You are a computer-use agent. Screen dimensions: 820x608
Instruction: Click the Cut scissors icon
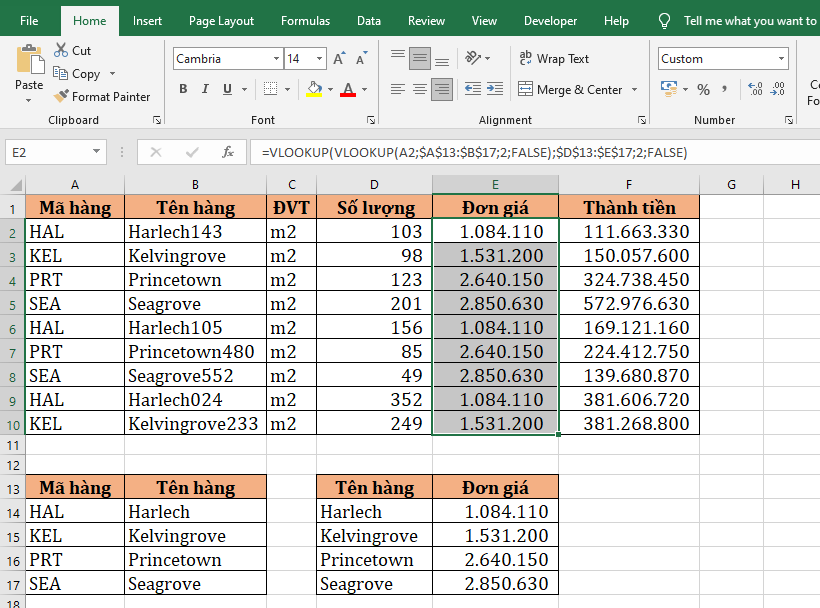(x=61, y=50)
